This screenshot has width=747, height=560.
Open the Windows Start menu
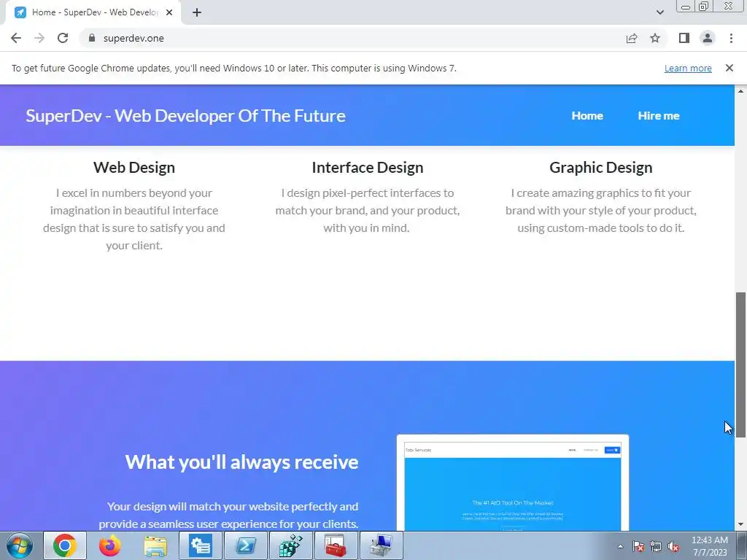click(x=20, y=545)
